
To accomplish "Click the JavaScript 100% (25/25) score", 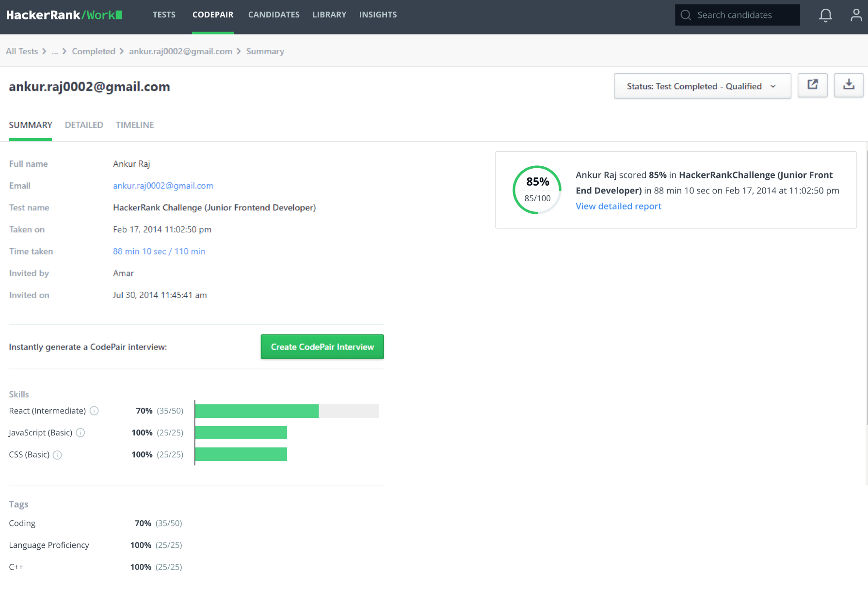I will (158, 432).
